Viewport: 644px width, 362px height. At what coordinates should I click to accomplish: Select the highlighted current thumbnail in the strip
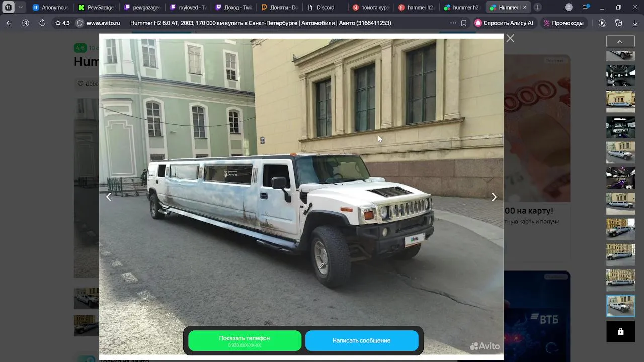(x=620, y=306)
